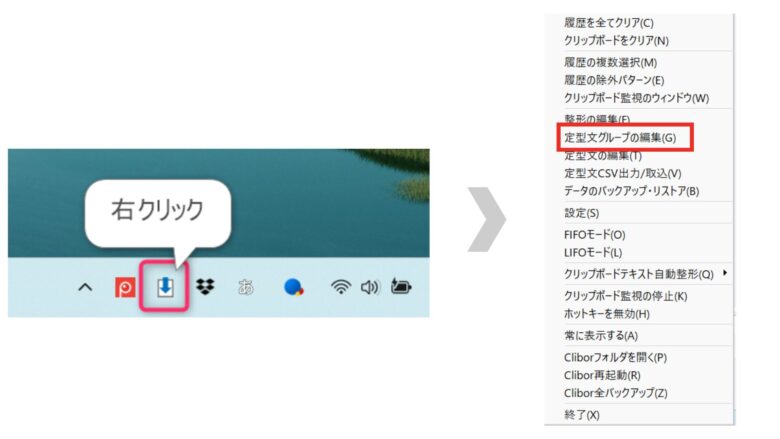Viewport: 780px width, 439px height.
Task: Click the blue circle tray icon
Action: [293, 287]
